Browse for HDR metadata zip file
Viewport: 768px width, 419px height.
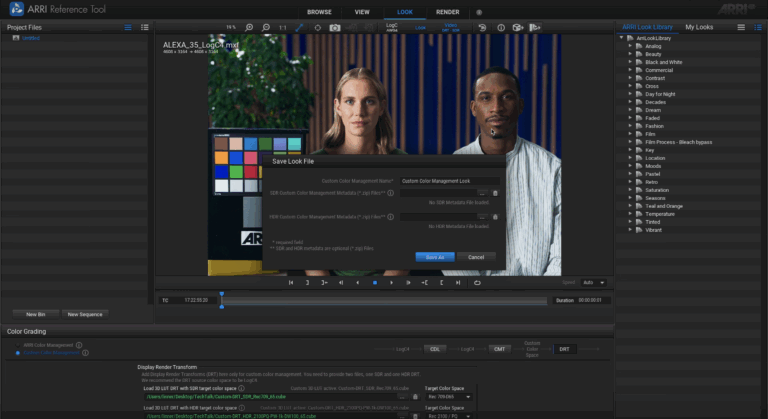(482, 216)
